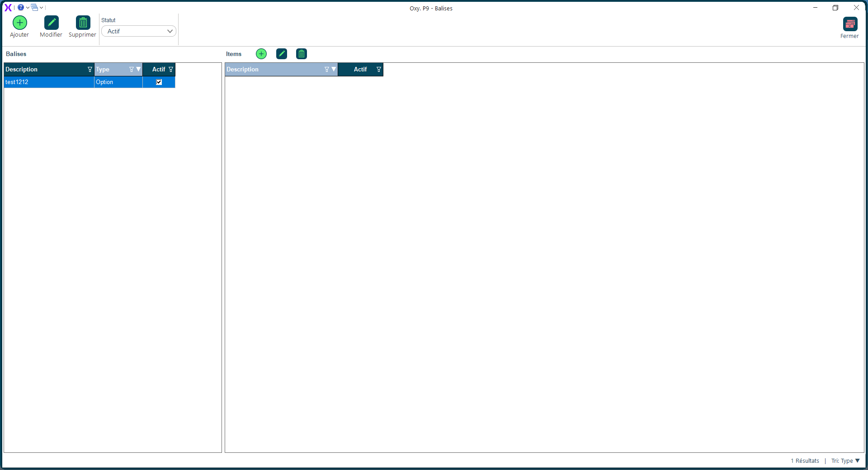
Task: Open the Statut dropdown
Action: (x=139, y=31)
